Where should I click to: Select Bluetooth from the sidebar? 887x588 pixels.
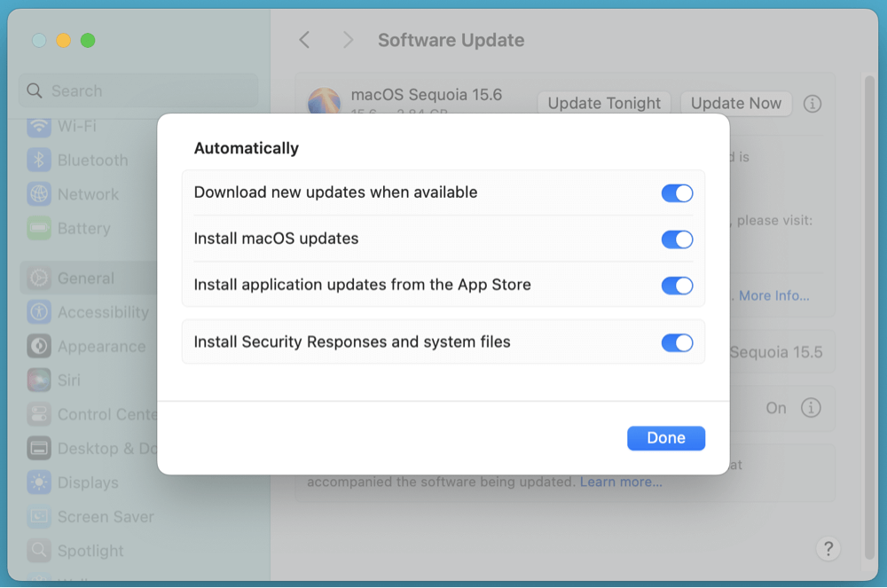pos(89,160)
